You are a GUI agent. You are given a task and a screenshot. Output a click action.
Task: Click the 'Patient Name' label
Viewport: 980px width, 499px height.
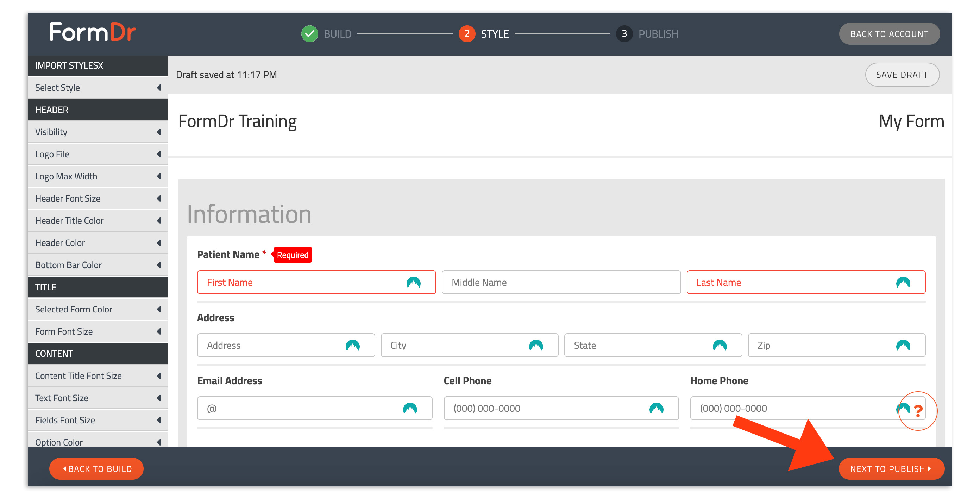point(228,254)
